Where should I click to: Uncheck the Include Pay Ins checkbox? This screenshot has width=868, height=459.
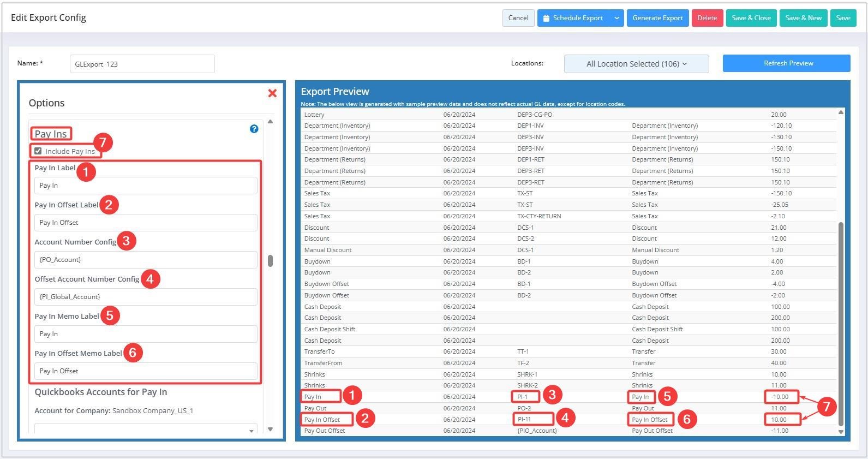38,151
